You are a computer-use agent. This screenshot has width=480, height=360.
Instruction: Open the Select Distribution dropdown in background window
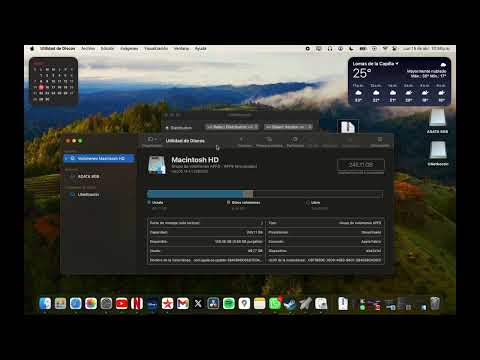pos(232,127)
